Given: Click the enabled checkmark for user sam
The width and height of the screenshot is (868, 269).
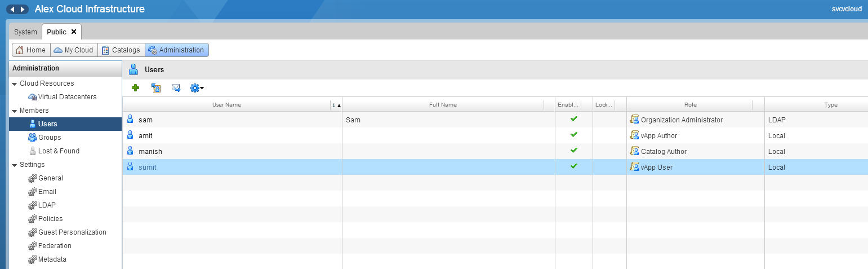Looking at the screenshot, I should 574,119.
